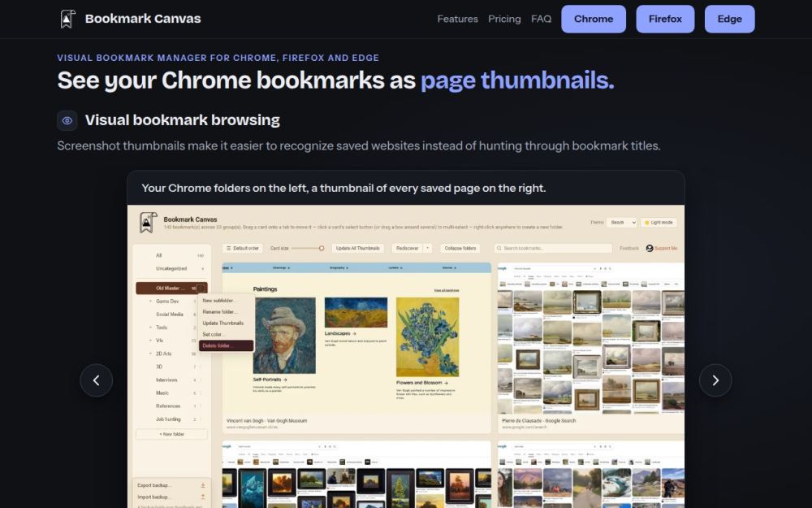Click the Default order button
The image size is (812, 508).
coord(242,248)
